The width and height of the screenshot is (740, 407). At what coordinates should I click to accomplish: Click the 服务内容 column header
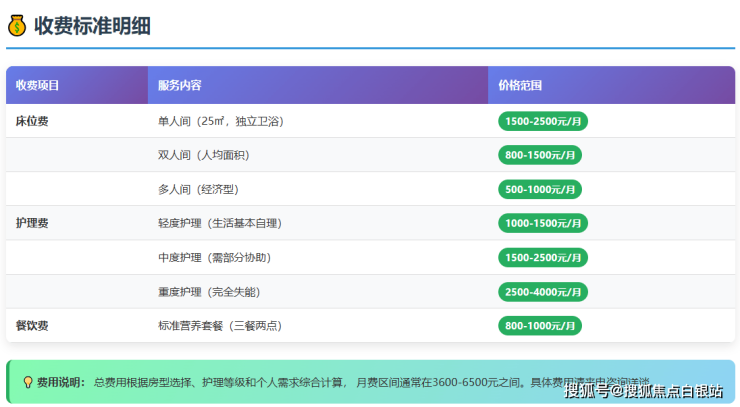pyautogui.click(x=179, y=86)
